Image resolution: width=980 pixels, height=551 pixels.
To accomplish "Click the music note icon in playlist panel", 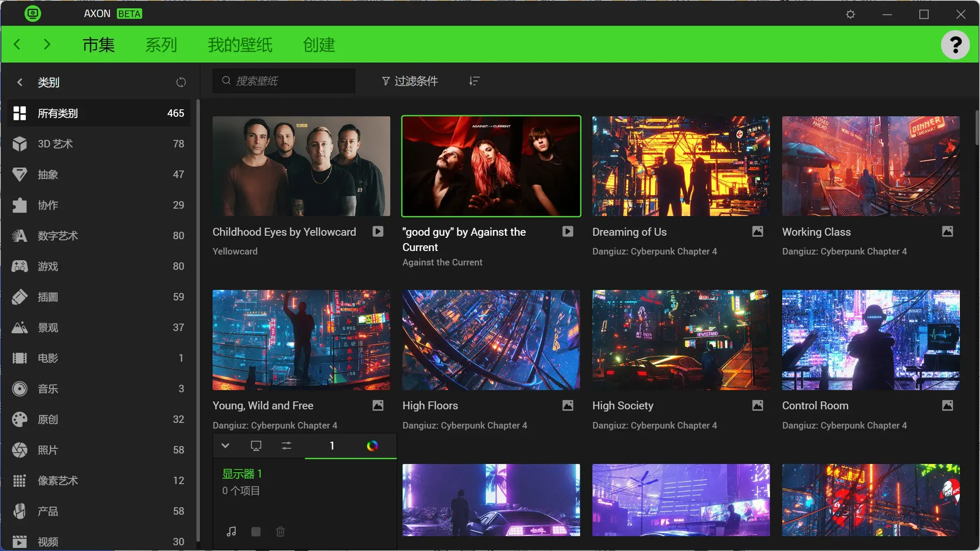I will [x=231, y=531].
